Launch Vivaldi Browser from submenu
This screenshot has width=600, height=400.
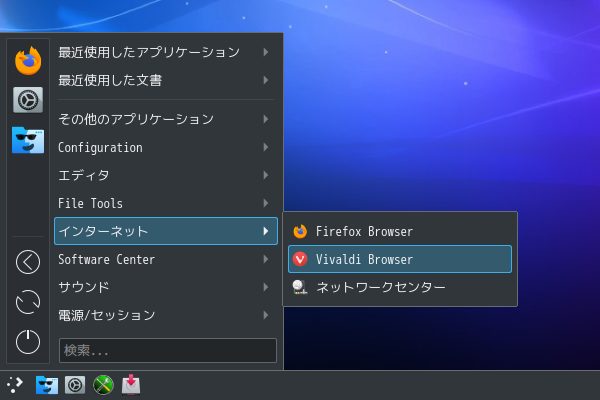(400, 259)
